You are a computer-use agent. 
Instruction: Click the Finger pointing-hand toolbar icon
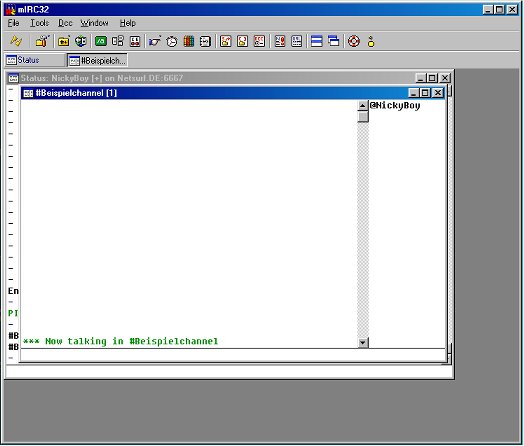[155, 41]
